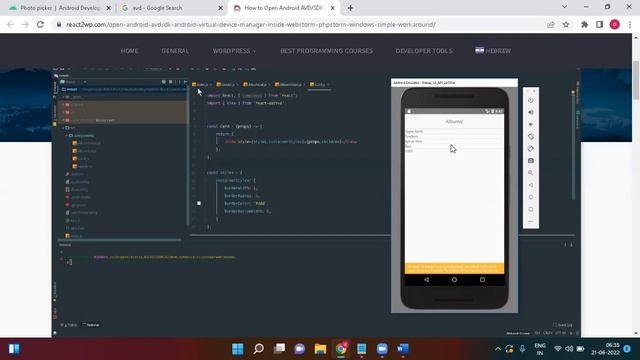
Task: Click the emulator volume down icon
Action: tap(531, 124)
